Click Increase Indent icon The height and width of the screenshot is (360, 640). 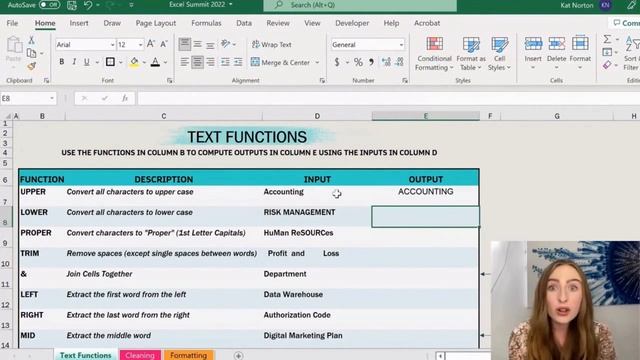point(238,62)
